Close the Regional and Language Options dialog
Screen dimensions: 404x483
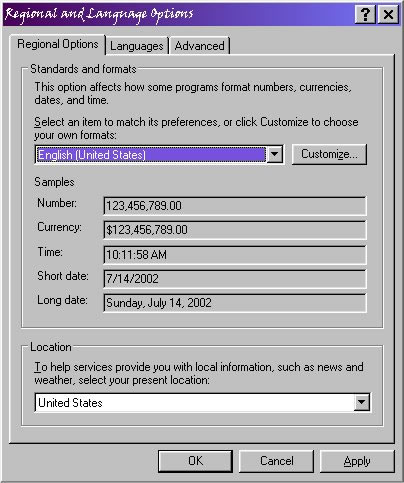pos(388,14)
